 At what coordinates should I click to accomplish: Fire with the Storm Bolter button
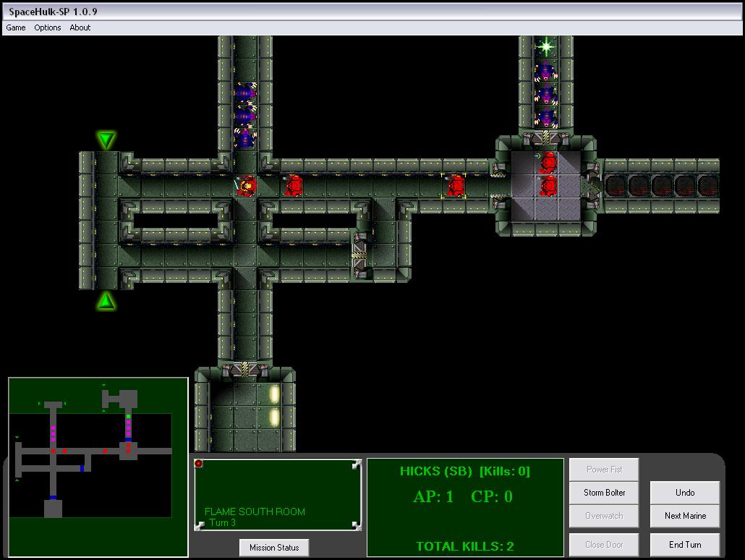coord(604,493)
